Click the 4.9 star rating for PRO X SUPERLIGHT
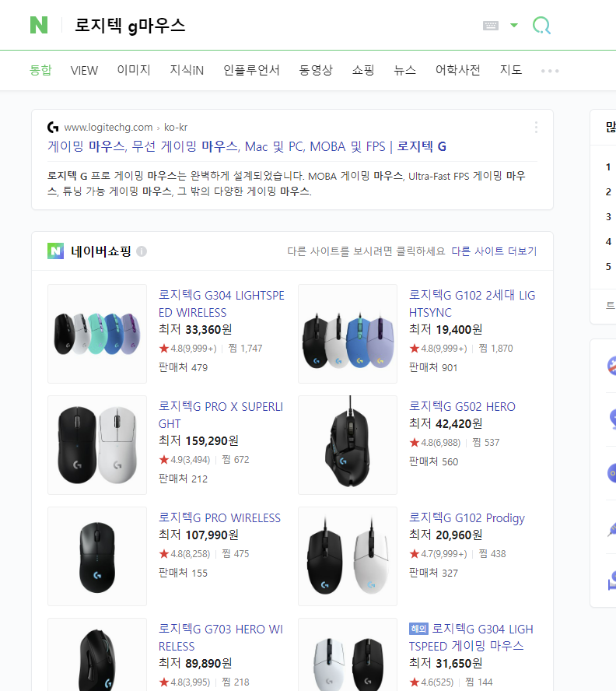This screenshot has height=691, width=616. tap(184, 460)
